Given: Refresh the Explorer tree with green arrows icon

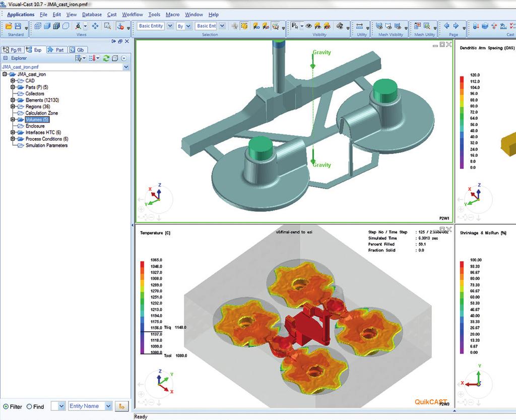Looking at the screenshot, I should (x=106, y=58).
